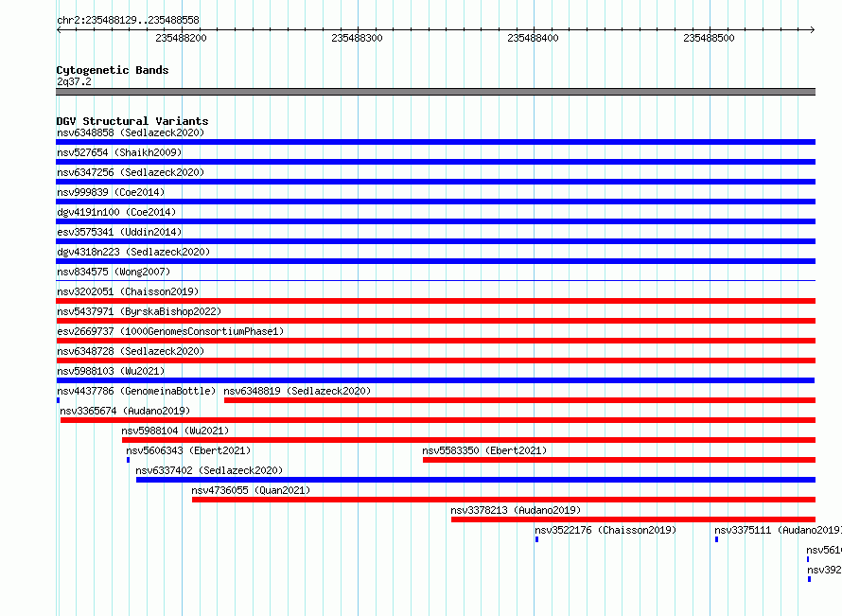Click the blue bar under nsv999839
The image size is (842, 616).
pos(435,202)
